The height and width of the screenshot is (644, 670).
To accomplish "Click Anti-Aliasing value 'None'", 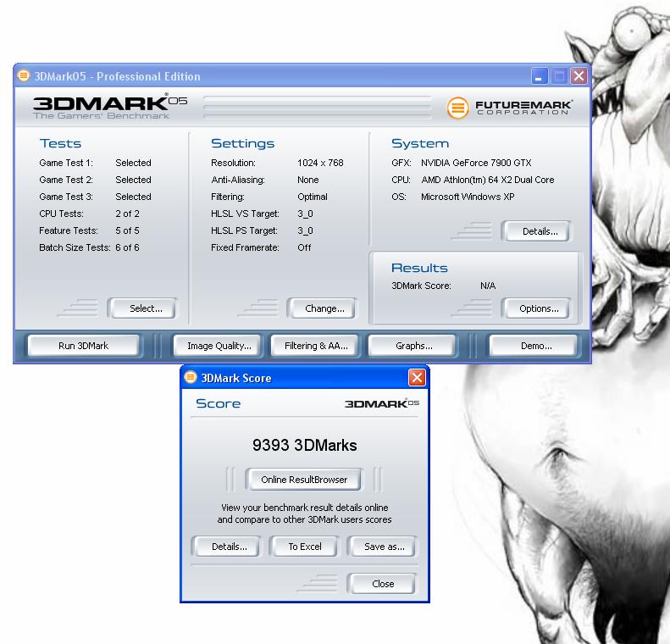I will tap(308, 180).
